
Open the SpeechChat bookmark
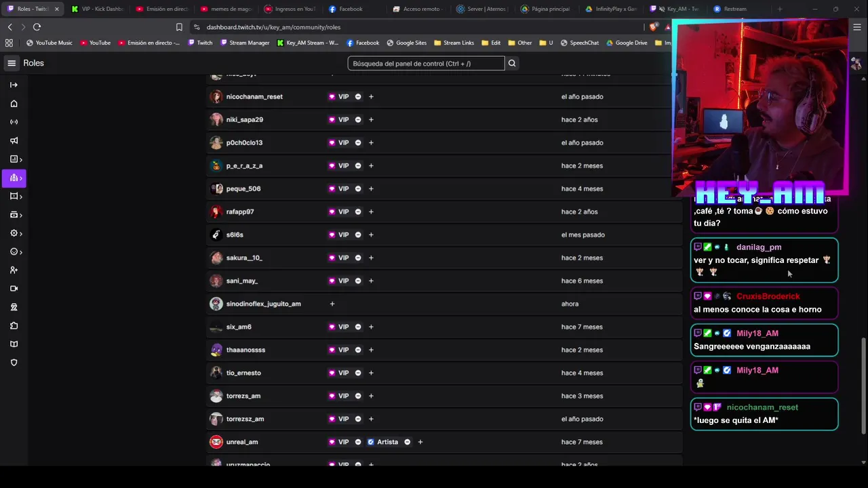click(578, 43)
